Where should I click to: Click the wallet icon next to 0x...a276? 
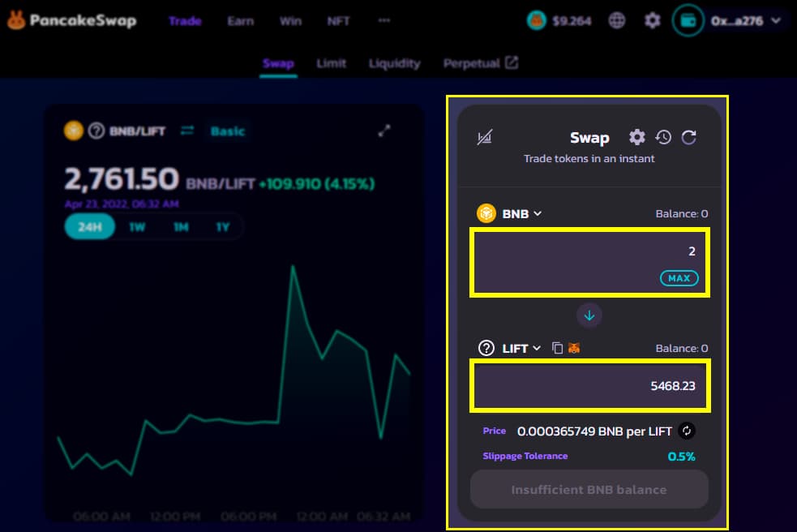point(688,21)
